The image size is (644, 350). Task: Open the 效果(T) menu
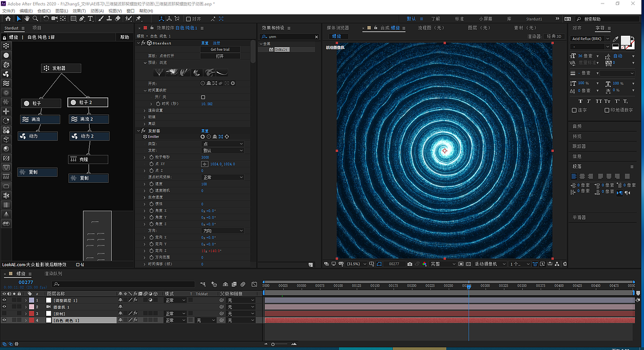coord(78,11)
